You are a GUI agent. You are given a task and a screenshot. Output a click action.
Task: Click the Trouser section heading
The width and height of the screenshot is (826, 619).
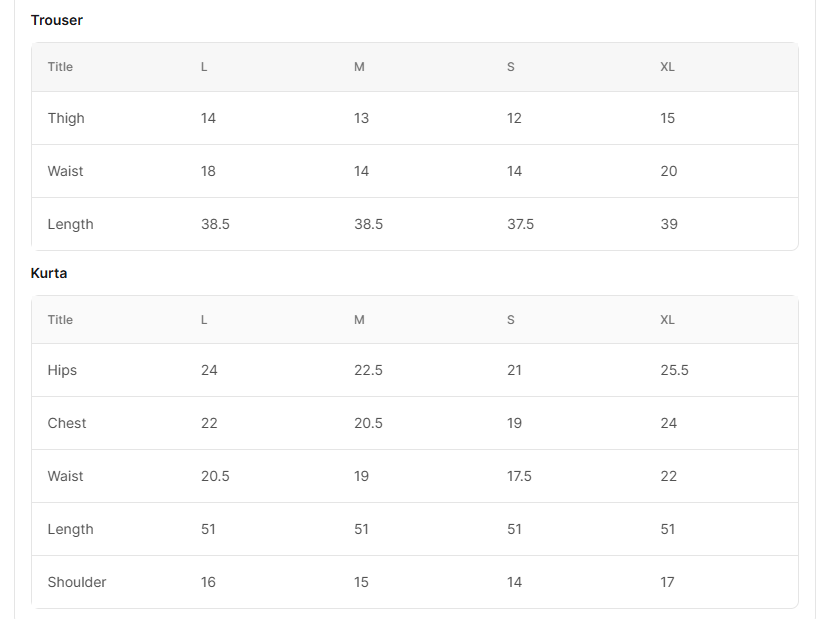coord(57,20)
